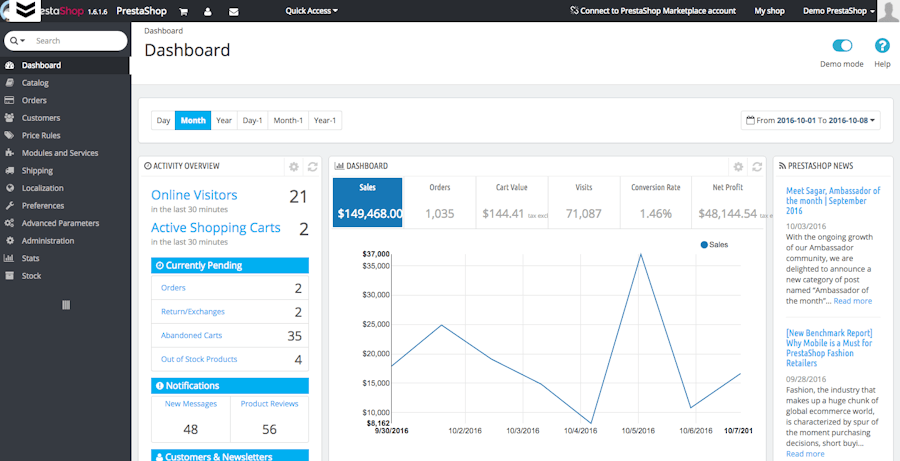Show the Net Profit chart tile
The width and height of the screenshot is (900, 461).
[728, 202]
